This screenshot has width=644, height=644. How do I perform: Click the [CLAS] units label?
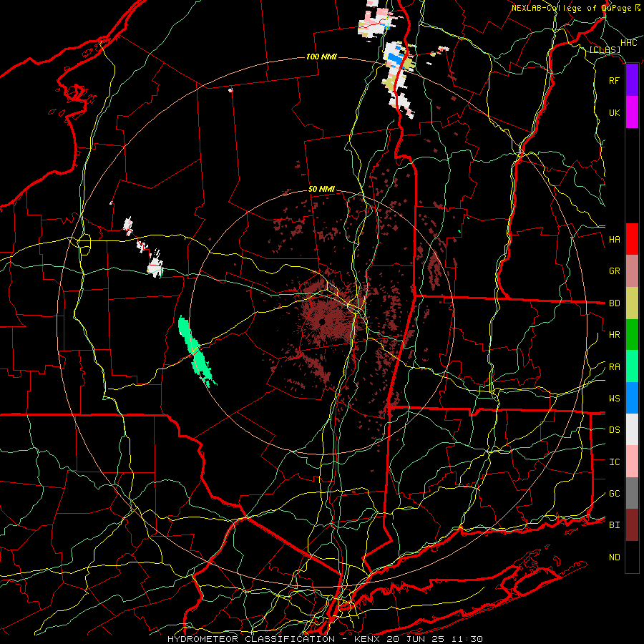tap(605, 49)
